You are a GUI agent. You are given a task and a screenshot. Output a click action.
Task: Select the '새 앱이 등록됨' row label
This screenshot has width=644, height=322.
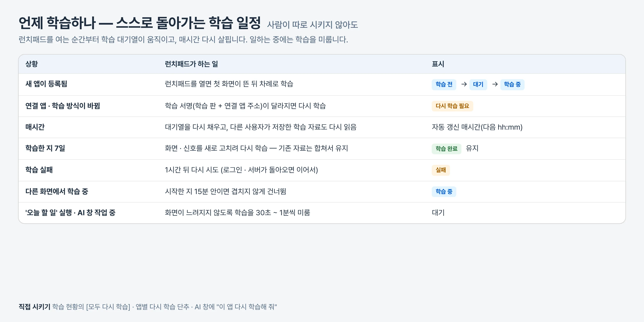click(46, 84)
